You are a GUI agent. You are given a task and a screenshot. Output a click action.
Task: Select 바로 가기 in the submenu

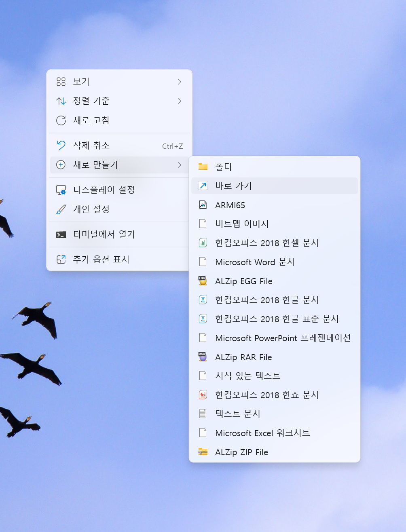(x=275, y=186)
